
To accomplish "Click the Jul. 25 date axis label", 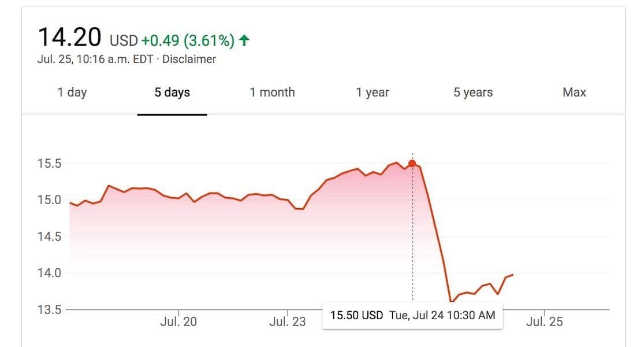I will 544,322.
